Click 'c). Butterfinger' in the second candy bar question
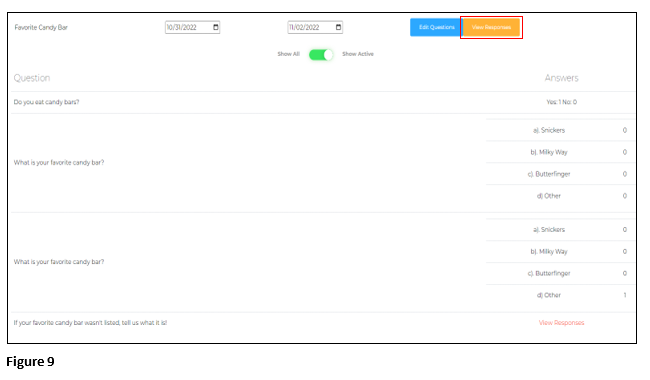 point(549,274)
